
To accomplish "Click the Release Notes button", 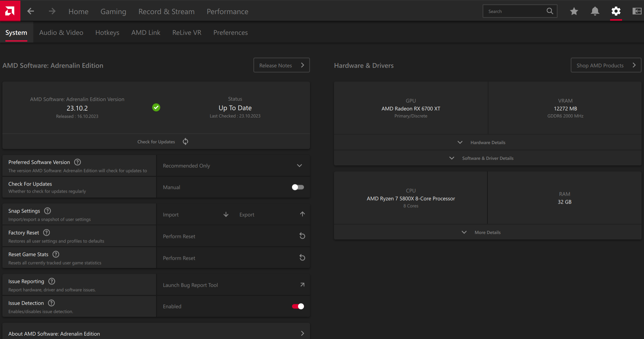I will point(281,65).
